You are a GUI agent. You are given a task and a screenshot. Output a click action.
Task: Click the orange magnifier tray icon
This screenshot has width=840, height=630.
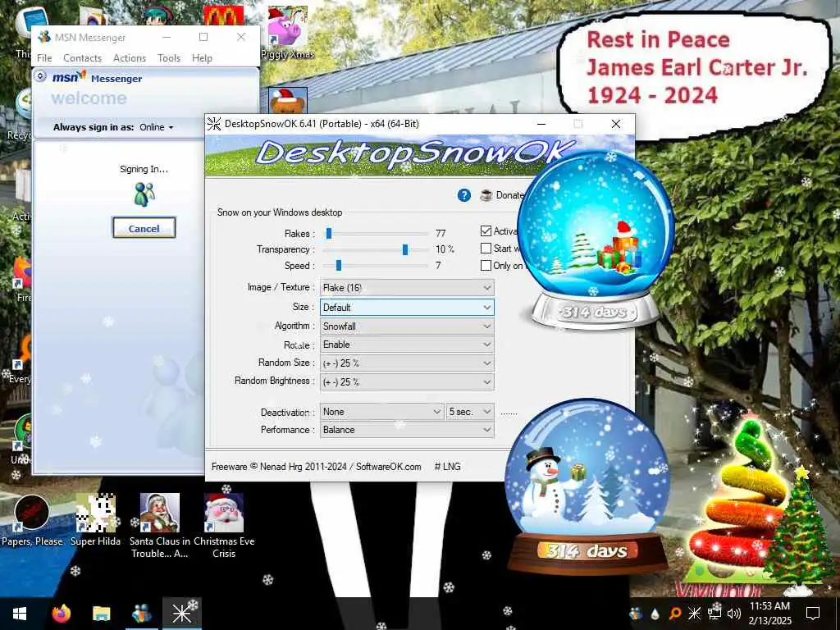[x=675, y=614]
